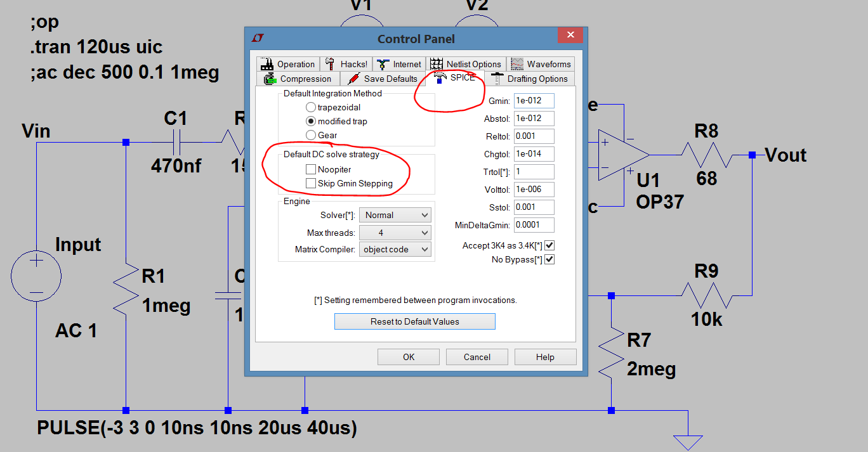Click the Hacks! hammer icon
This screenshot has width=868, height=452.
click(330, 64)
